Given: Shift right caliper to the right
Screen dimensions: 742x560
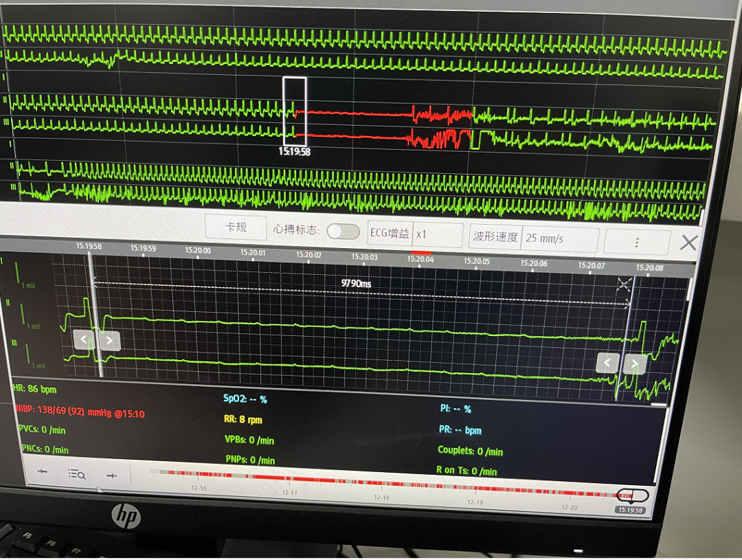Looking at the screenshot, I should [633, 364].
